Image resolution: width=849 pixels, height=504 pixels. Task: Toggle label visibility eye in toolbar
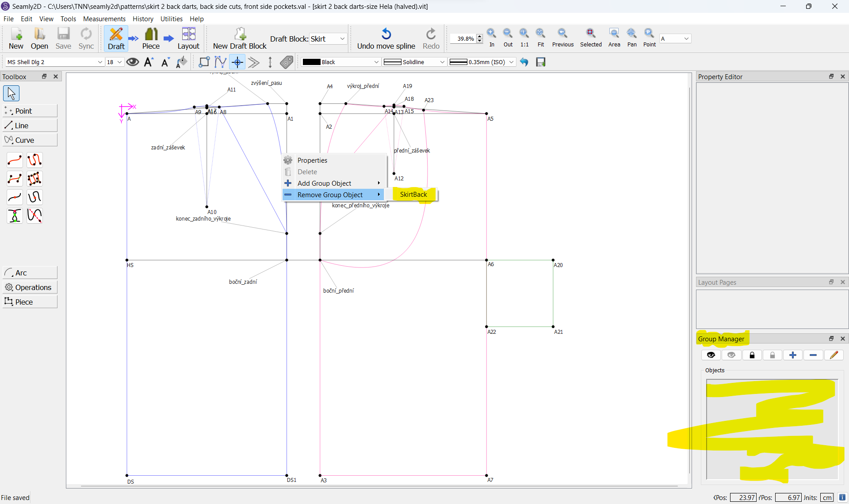(132, 62)
